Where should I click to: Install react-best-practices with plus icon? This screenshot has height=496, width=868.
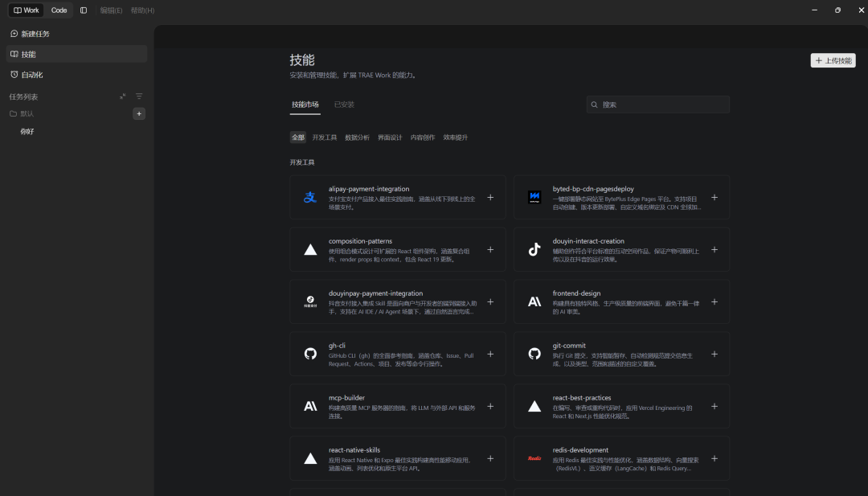pos(714,406)
